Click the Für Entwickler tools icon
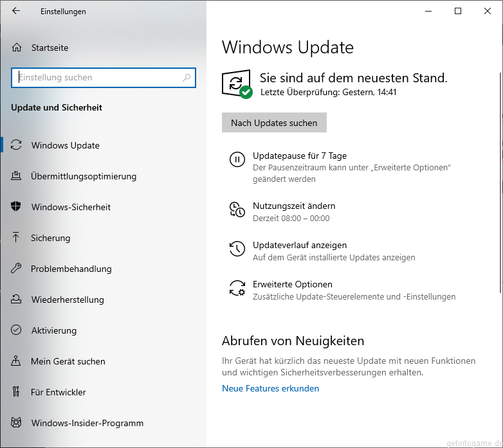This screenshot has height=448, width=503. (x=15, y=391)
